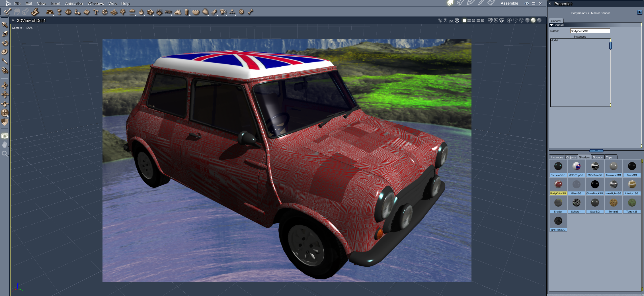Click the blue arrow button beside Master Shader
Image resolution: width=644 pixels, height=296 pixels.
click(x=639, y=12)
